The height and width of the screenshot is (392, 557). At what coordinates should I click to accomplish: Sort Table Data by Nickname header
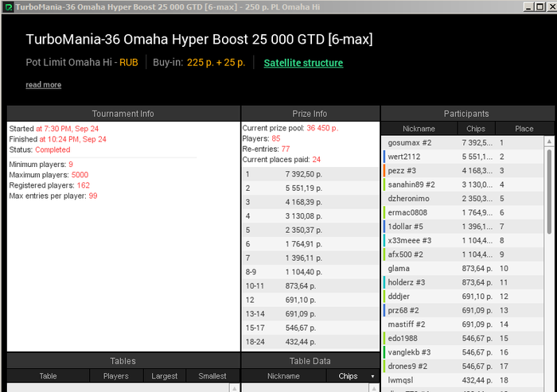tap(283, 376)
